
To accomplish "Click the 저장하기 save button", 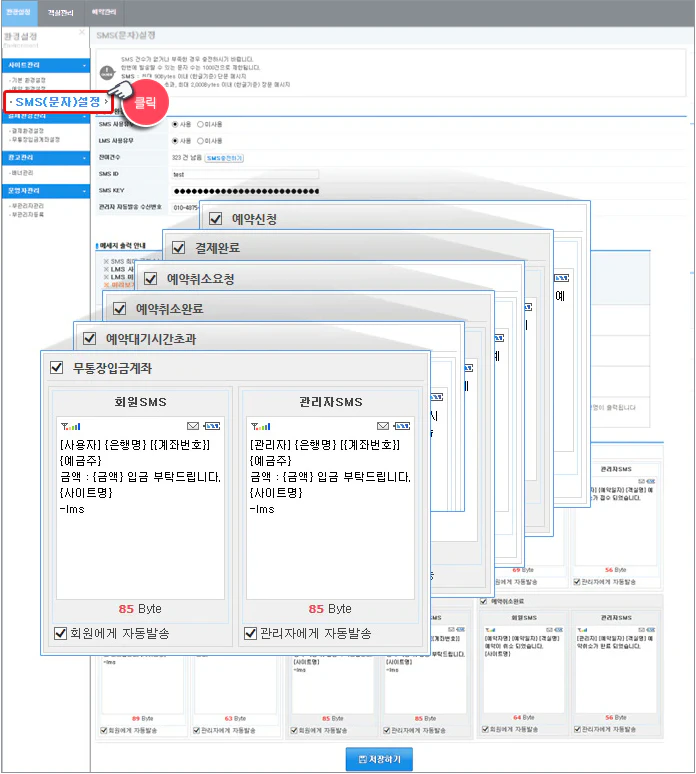I will 379,759.
